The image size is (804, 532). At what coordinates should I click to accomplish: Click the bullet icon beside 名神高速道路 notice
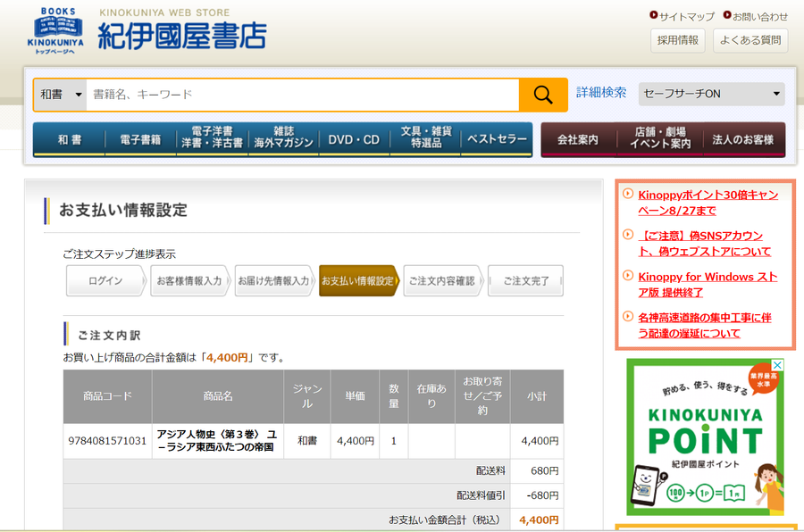(628, 317)
